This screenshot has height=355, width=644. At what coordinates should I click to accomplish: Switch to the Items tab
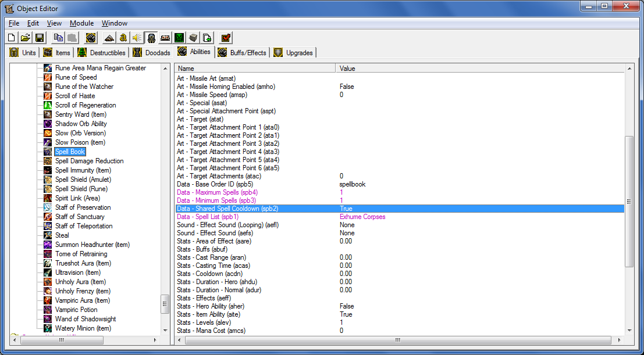[x=58, y=52]
